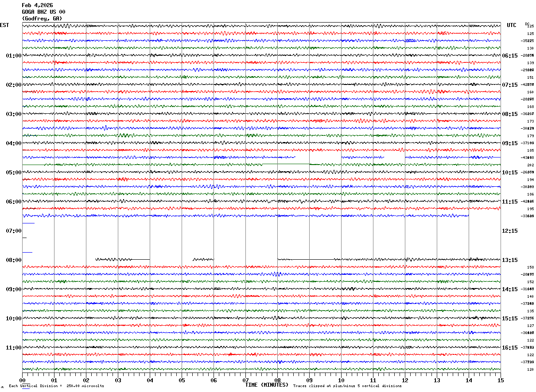Screen dimensions: 536x392
Task: Select the 11:00 EST row label
Action: point(14,348)
